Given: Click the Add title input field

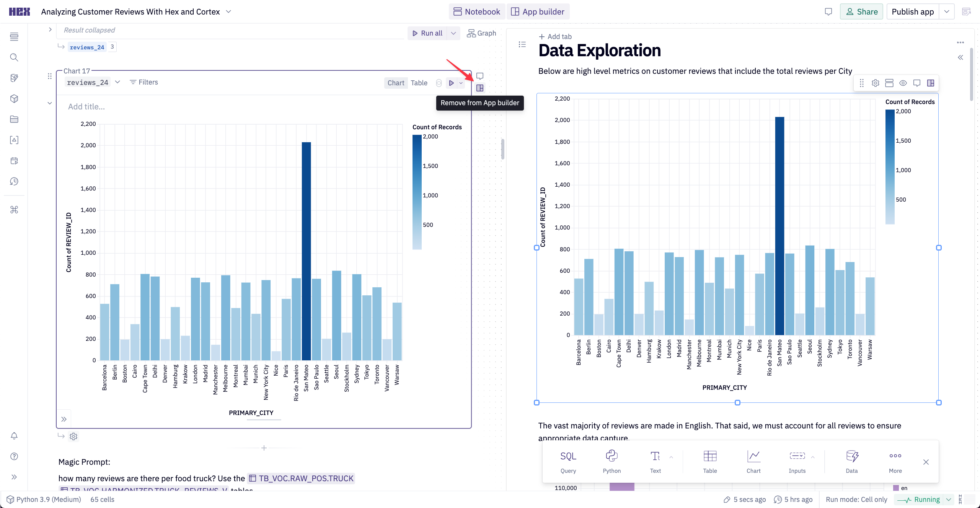Looking at the screenshot, I should pyautogui.click(x=86, y=107).
